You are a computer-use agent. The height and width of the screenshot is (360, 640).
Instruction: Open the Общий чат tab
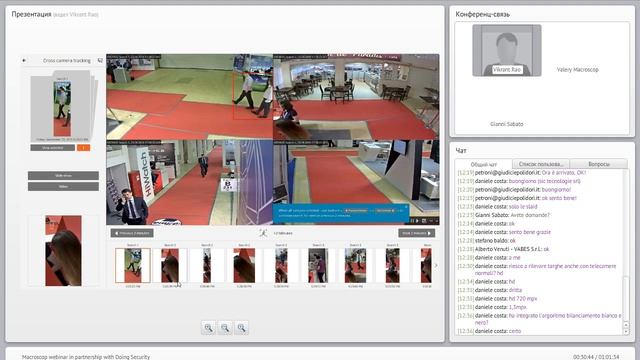(x=484, y=164)
